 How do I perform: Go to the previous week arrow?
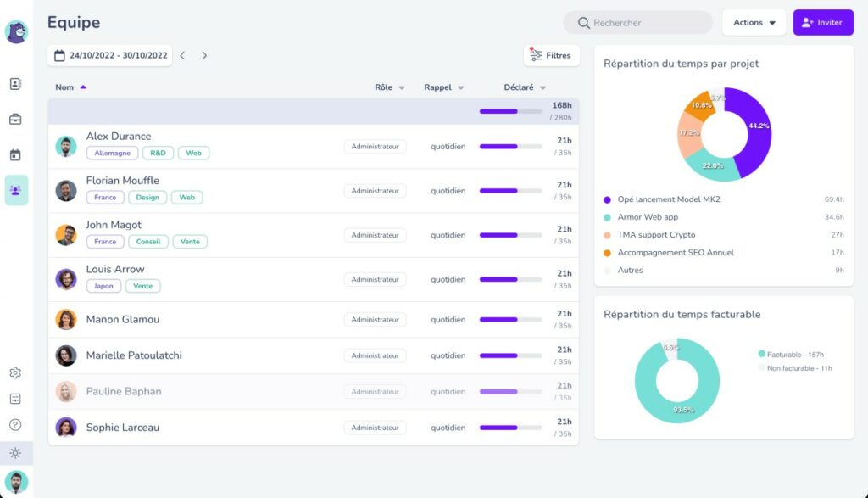click(x=182, y=56)
